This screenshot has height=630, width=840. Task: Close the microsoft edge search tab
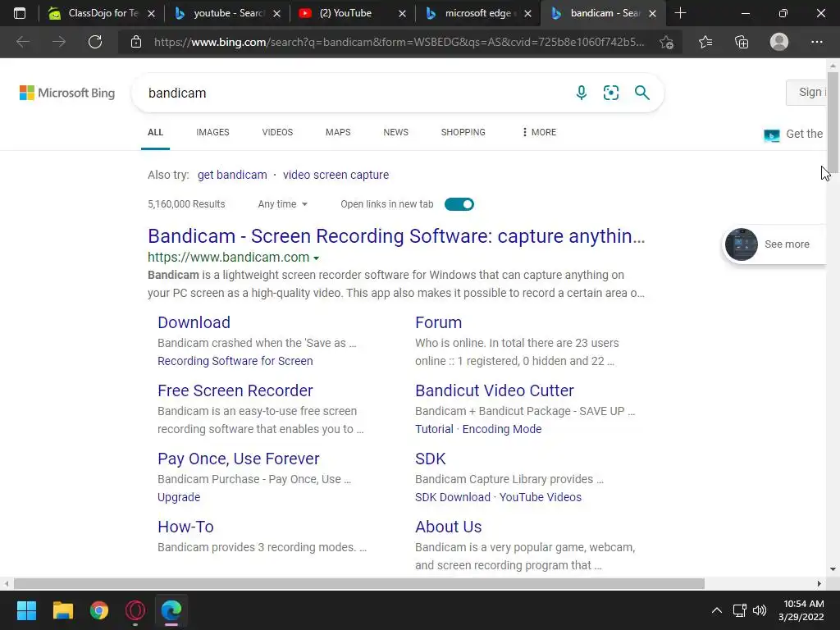[x=527, y=13]
